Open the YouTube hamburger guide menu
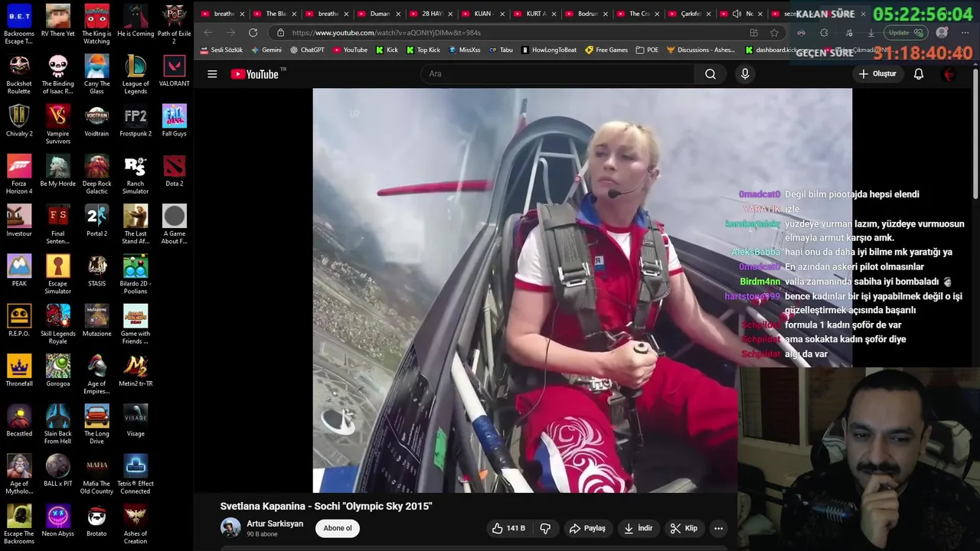980x551 pixels. [x=212, y=74]
